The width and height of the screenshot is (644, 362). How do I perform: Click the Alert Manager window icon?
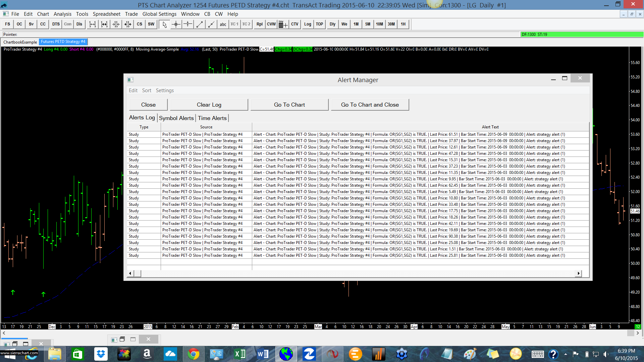pos(130,80)
